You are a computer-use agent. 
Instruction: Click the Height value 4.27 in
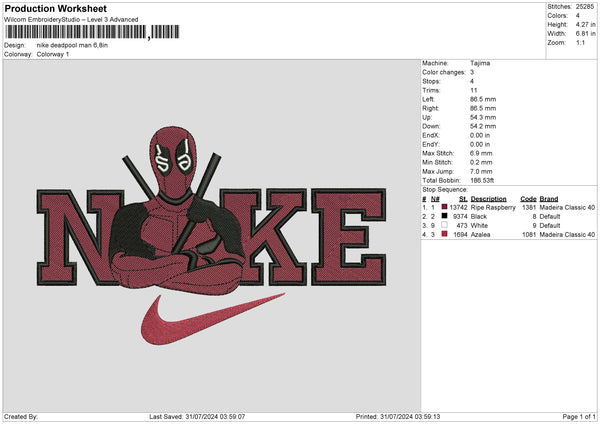click(x=585, y=24)
